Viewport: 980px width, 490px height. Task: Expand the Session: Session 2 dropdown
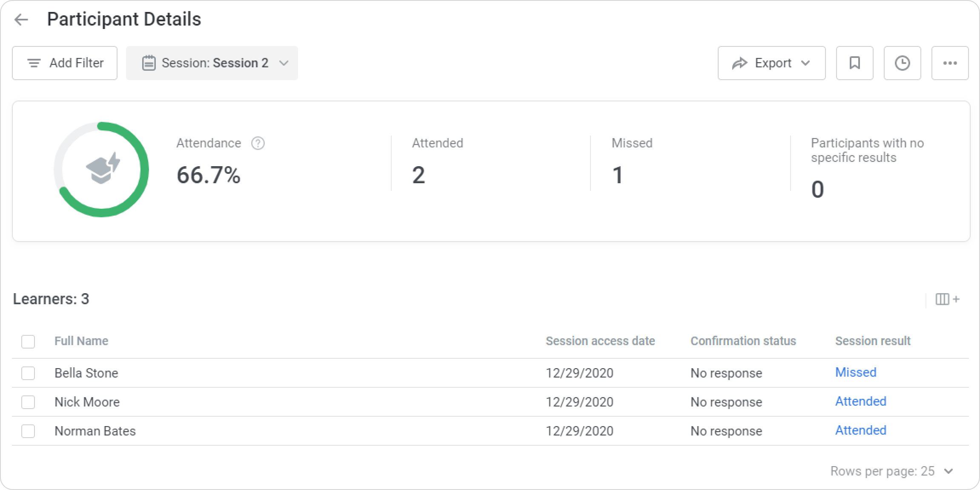212,63
